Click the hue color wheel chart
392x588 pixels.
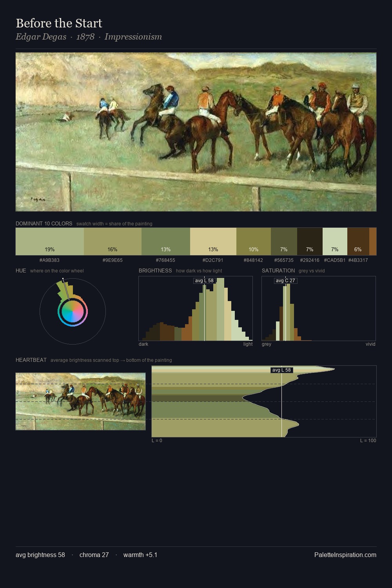coord(73,312)
